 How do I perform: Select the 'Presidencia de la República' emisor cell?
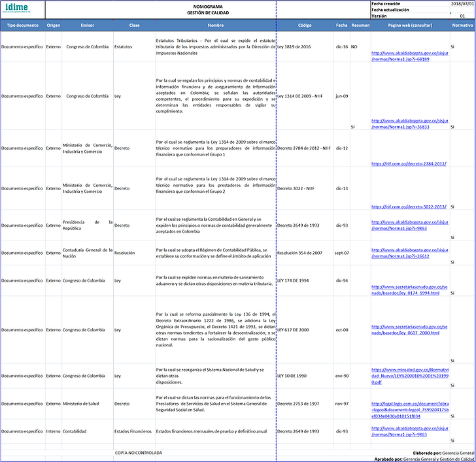pos(88,225)
